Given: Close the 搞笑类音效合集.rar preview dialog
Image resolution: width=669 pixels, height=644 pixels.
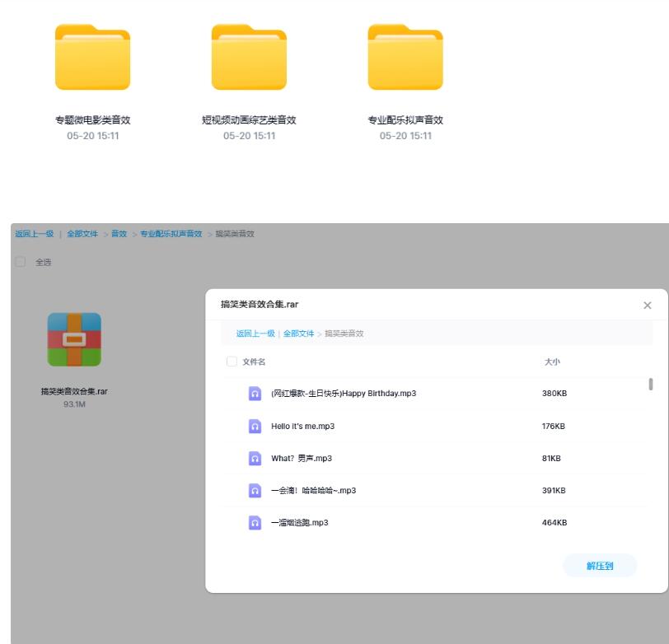Looking at the screenshot, I should (x=648, y=305).
